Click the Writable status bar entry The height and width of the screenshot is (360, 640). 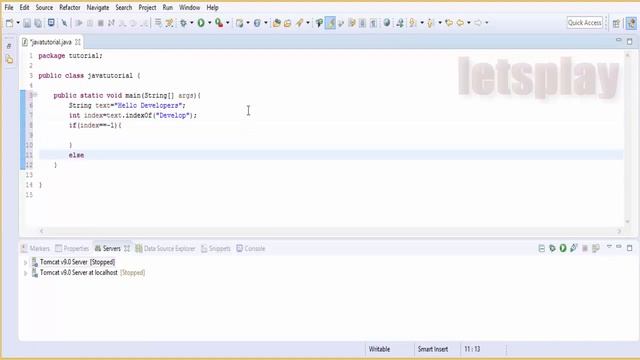[x=379, y=349]
